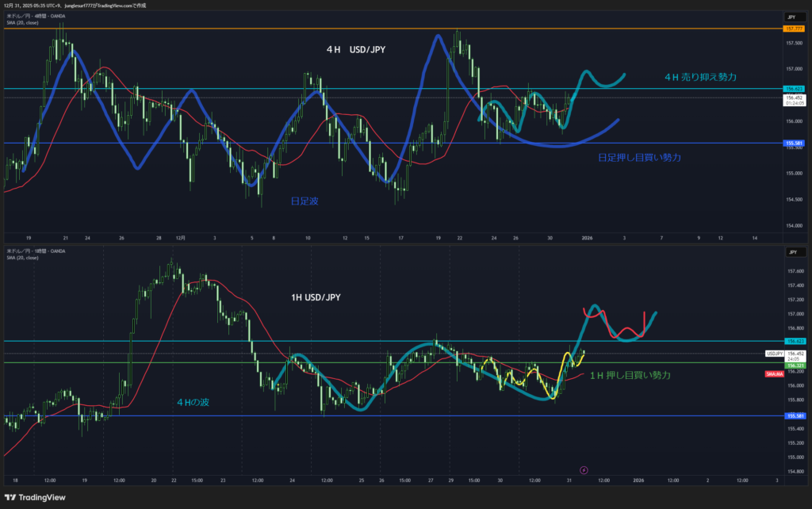Open the SMA (20, close) legend on 4H chart
This screenshot has height=509, width=812.
[23, 22]
